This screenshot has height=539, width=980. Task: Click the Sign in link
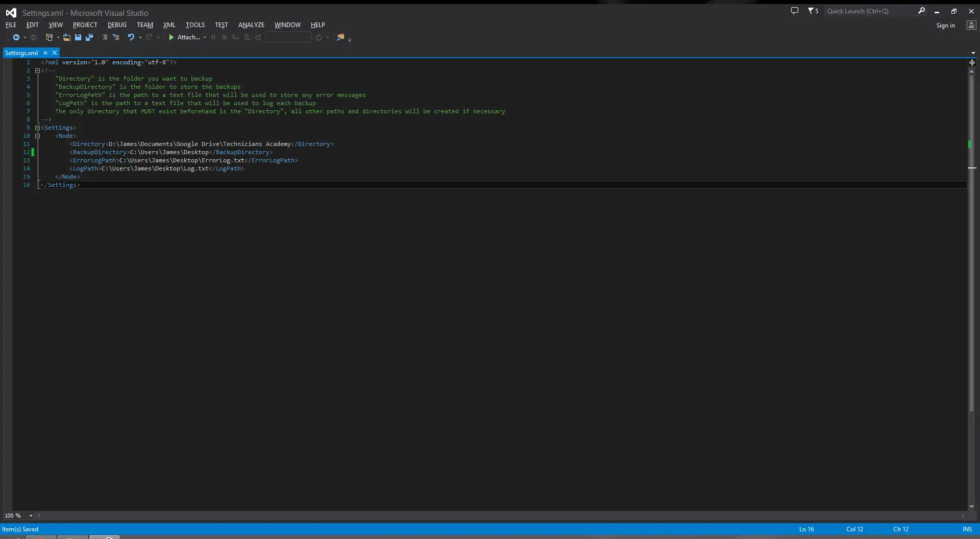[x=945, y=26]
